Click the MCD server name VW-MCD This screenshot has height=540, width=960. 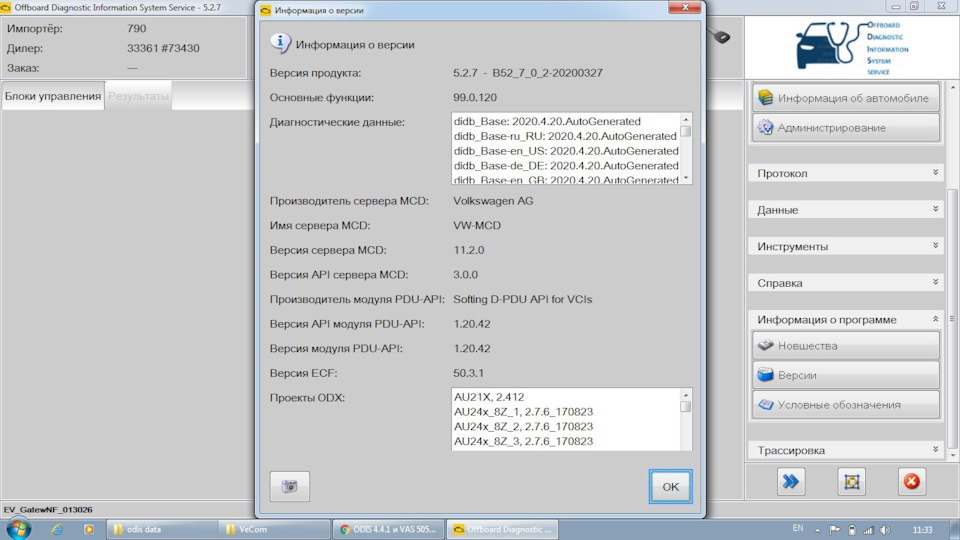[477, 225]
